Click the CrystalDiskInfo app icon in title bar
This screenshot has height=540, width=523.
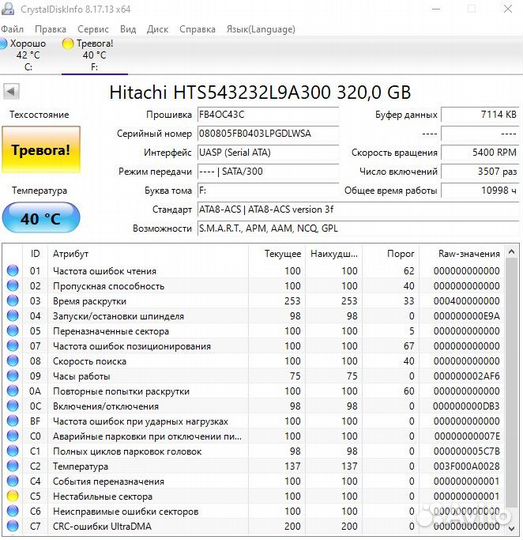pyautogui.click(x=7, y=9)
